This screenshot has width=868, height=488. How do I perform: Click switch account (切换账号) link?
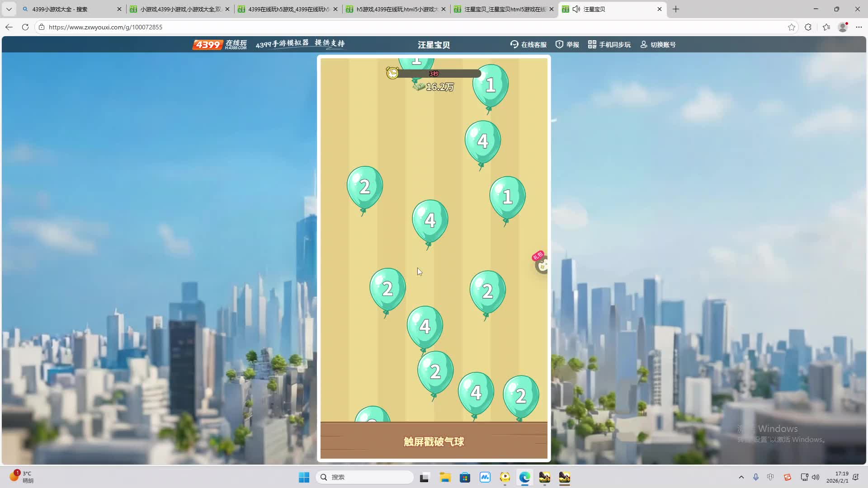(658, 44)
